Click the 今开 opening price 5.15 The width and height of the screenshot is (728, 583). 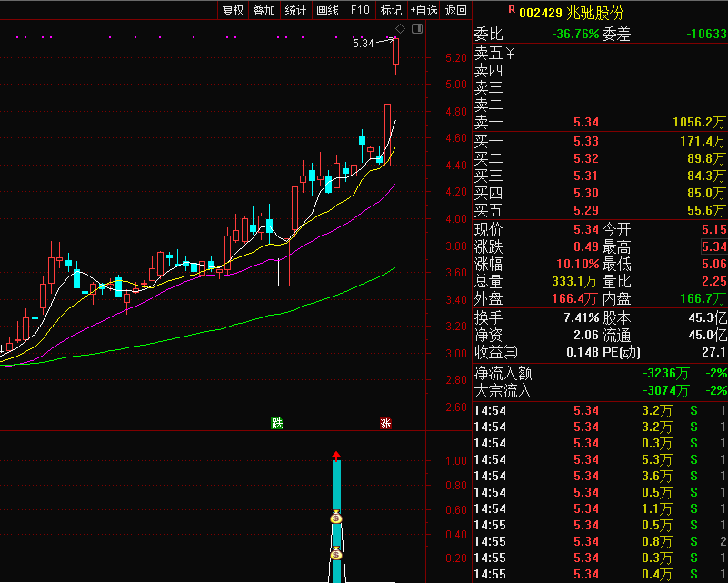coord(714,229)
